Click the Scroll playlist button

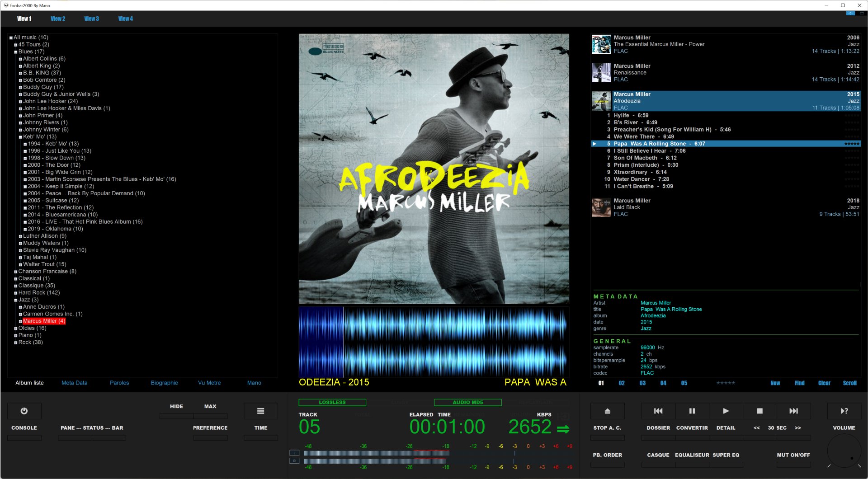pyautogui.click(x=850, y=383)
